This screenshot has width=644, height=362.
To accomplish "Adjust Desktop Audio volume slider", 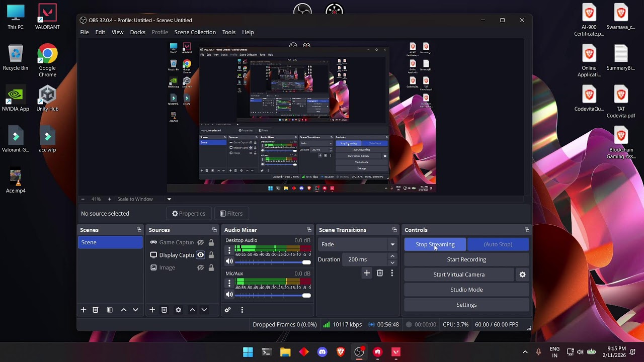I will tap(273, 262).
